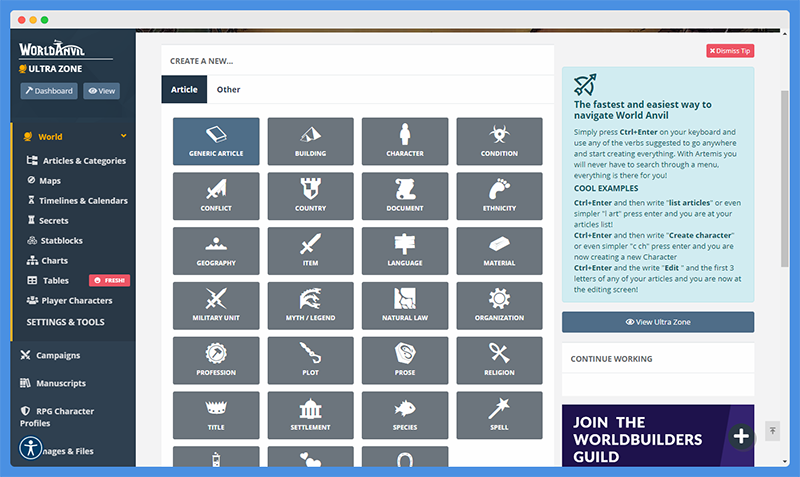Create a Generic Article
Screen dimensions: 800x477
click(216, 141)
